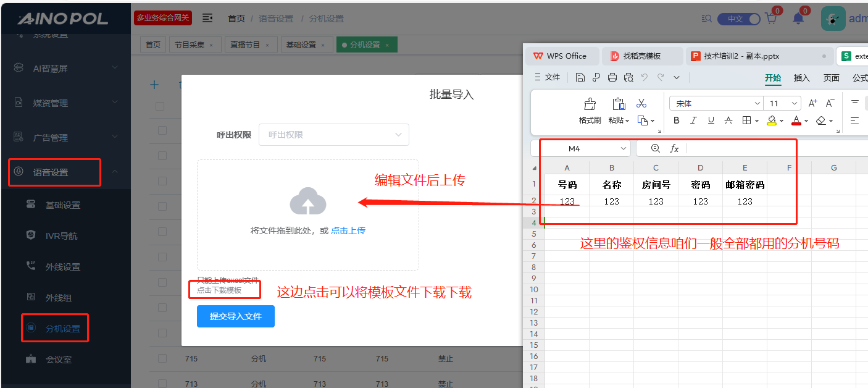Check the checkbox for extension row 715
The height and width of the screenshot is (388, 868).
pos(162,359)
